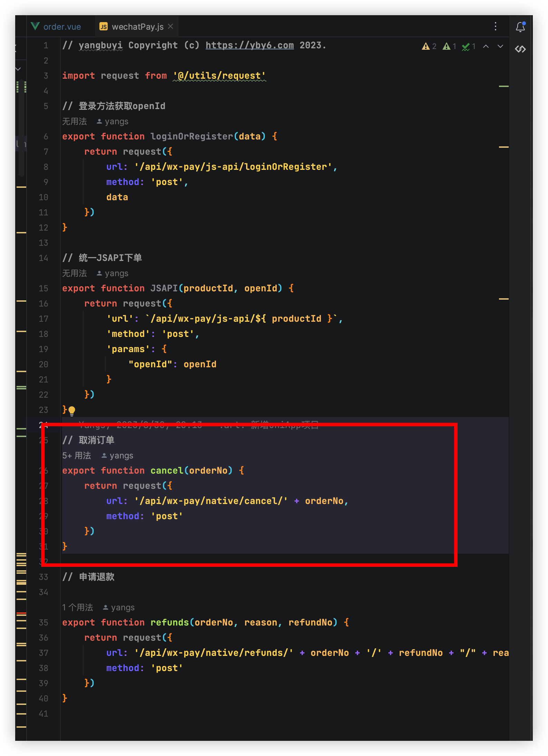This screenshot has width=548, height=756.
Task: Click line number 35 in the gutter
Action: (x=43, y=622)
